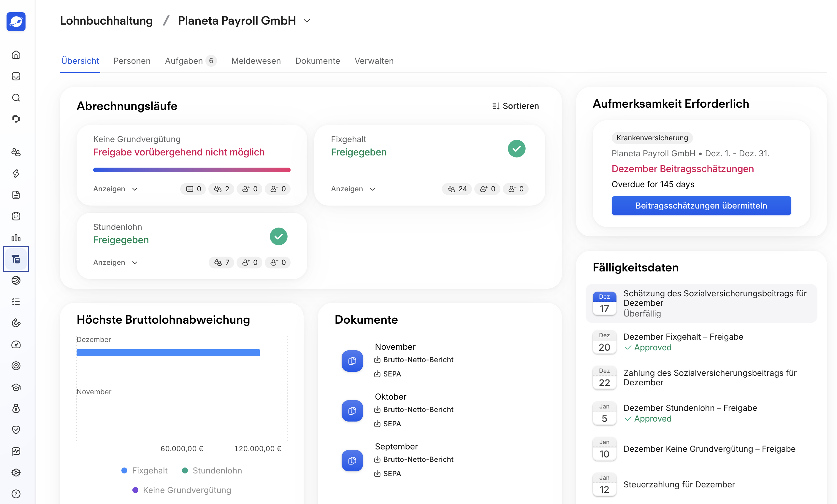Toggle the Keine Grundvergütung legend item
Viewport: 837px width, 504px height.
pyautogui.click(x=182, y=490)
